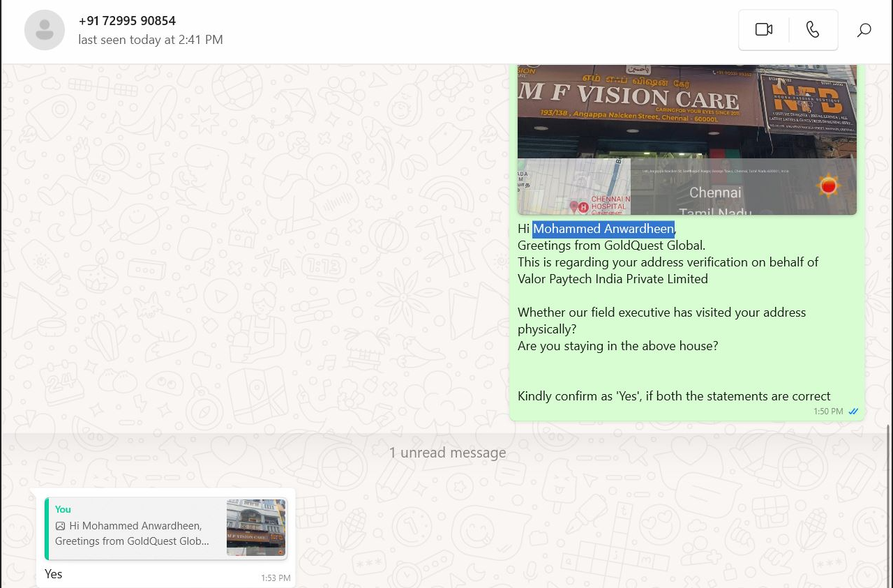Click the '1 unread message' divider

(x=447, y=453)
